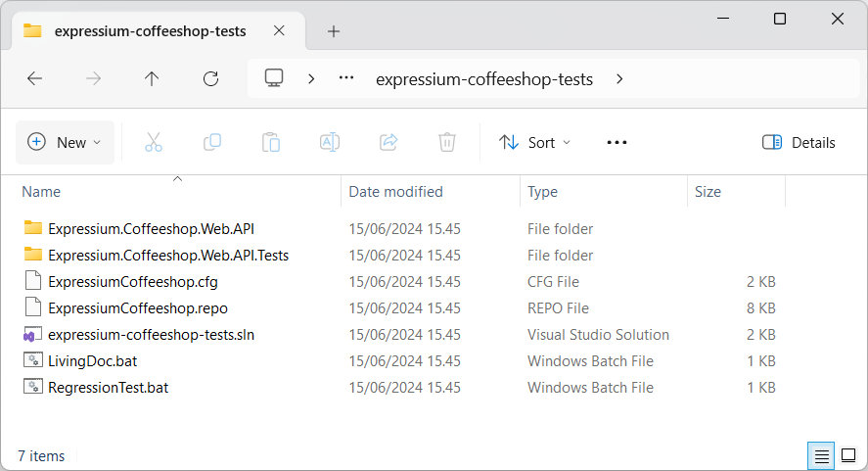Viewport: 868px width, 471px height.
Task: Select the expressium-coffeeshop-tests.sln file
Action: pos(151,335)
